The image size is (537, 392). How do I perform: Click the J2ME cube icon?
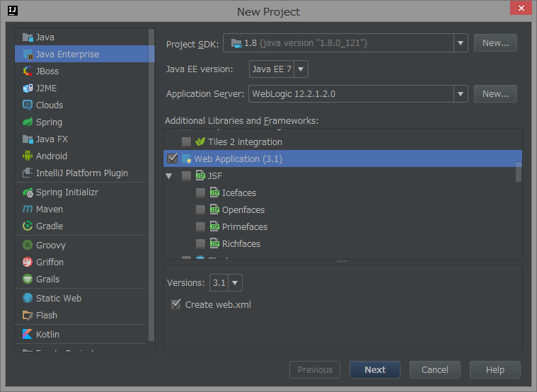(28, 88)
